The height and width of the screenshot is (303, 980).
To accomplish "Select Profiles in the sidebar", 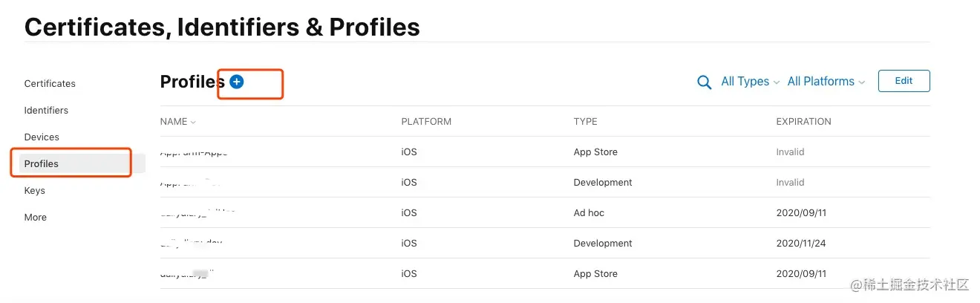I will 42,164.
